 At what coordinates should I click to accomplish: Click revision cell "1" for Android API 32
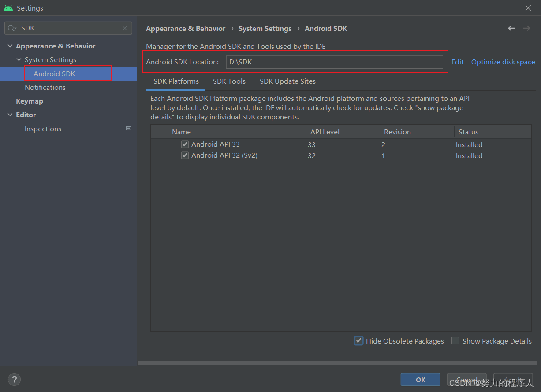[x=384, y=155]
